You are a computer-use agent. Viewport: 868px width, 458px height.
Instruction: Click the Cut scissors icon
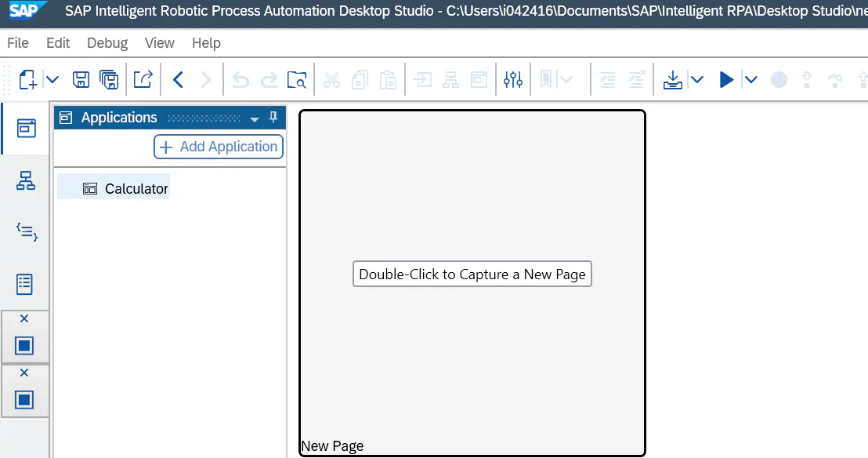(331, 80)
